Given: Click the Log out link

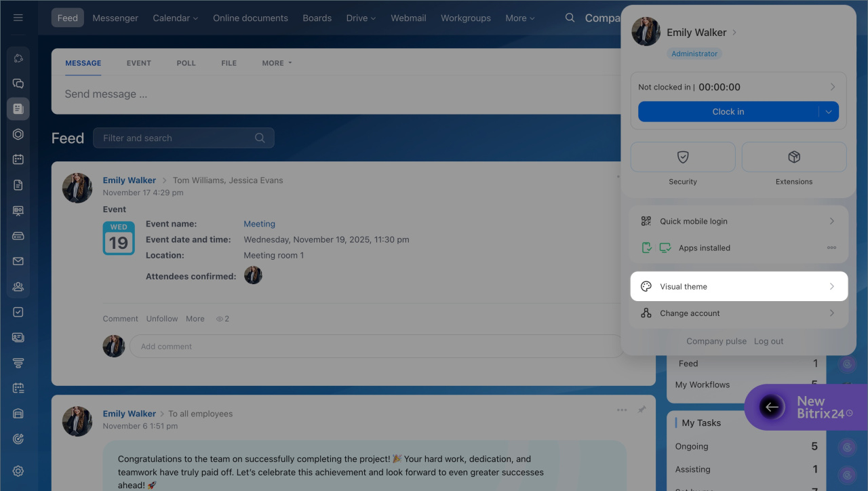Looking at the screenshot, I should point(768,341).
